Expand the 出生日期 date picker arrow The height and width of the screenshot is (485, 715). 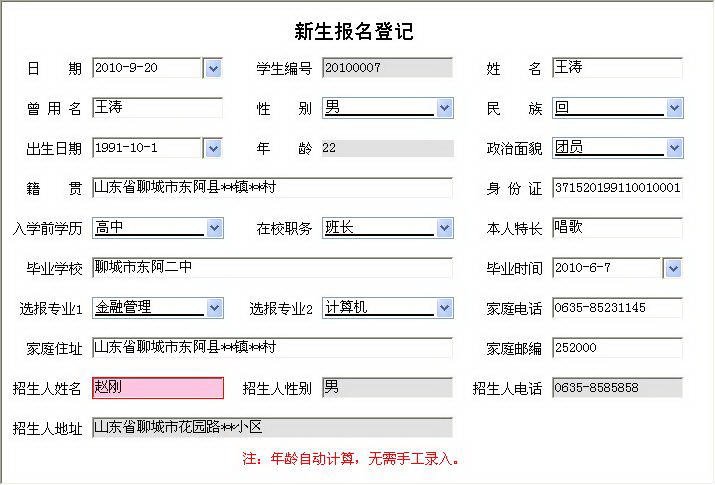[213, 148]
